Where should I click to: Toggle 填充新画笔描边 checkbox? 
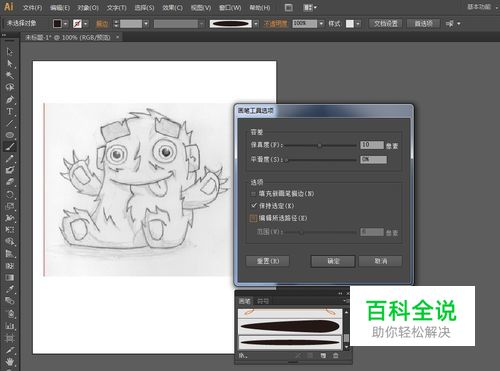coord(253,194)
